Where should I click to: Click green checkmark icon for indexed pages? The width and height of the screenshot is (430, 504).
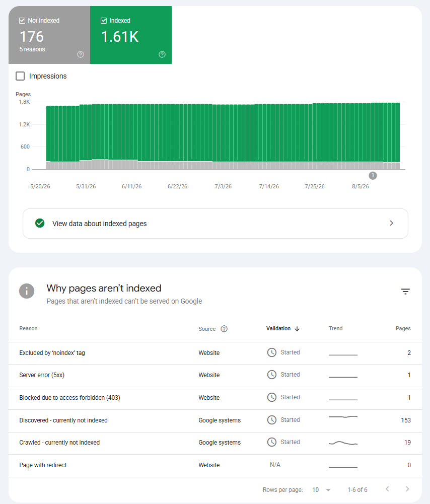pos(40,223)
